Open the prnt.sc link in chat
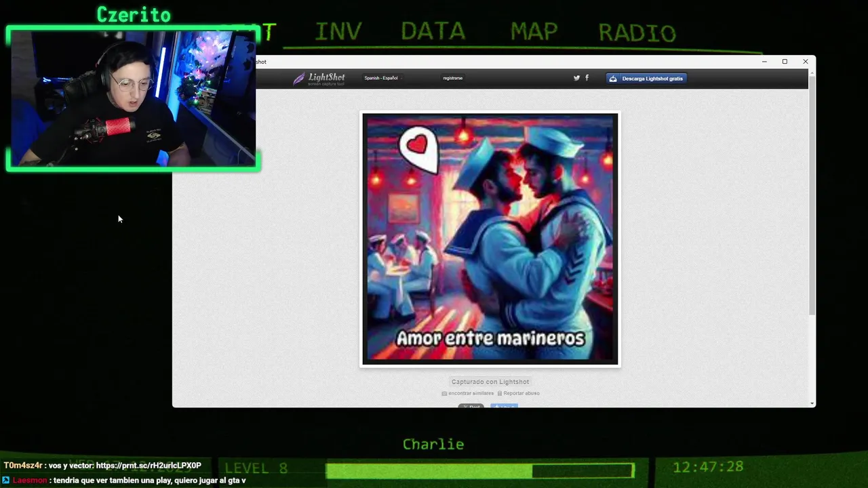The height and width of the screenshot is (488, 868). [x=149, y=466]
